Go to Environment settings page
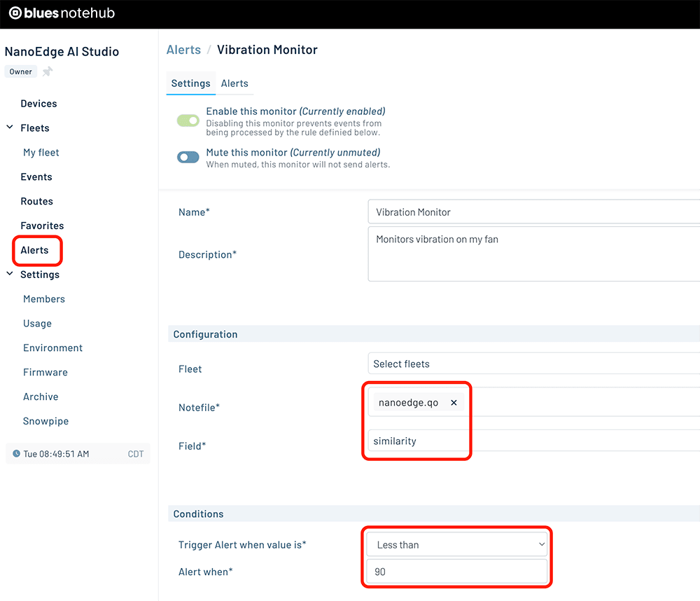700x601 pixels. click(x=52, y=347)
